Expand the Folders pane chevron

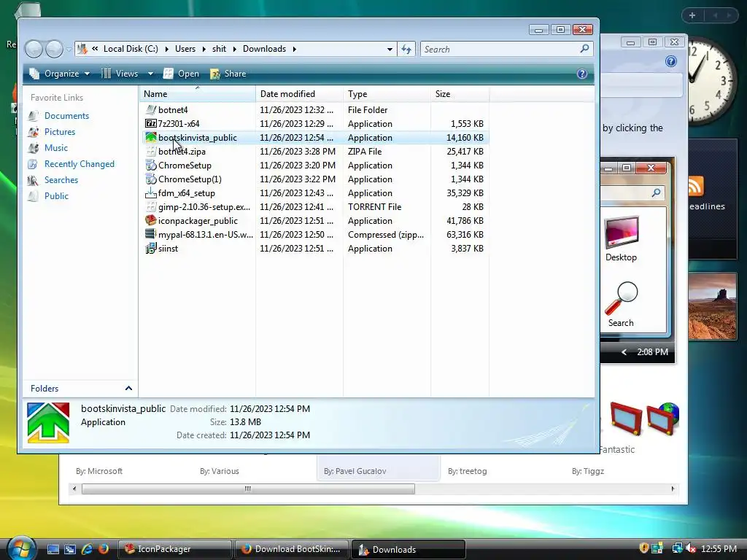128,389
